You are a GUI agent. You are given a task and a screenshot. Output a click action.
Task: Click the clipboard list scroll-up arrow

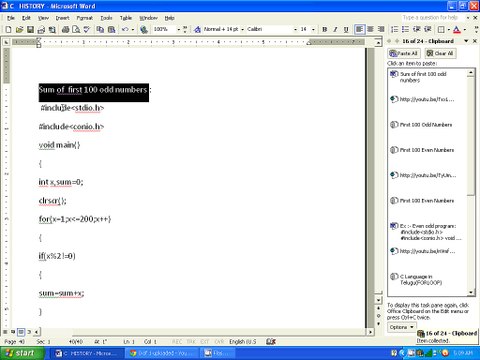click(x=470, y=72)
